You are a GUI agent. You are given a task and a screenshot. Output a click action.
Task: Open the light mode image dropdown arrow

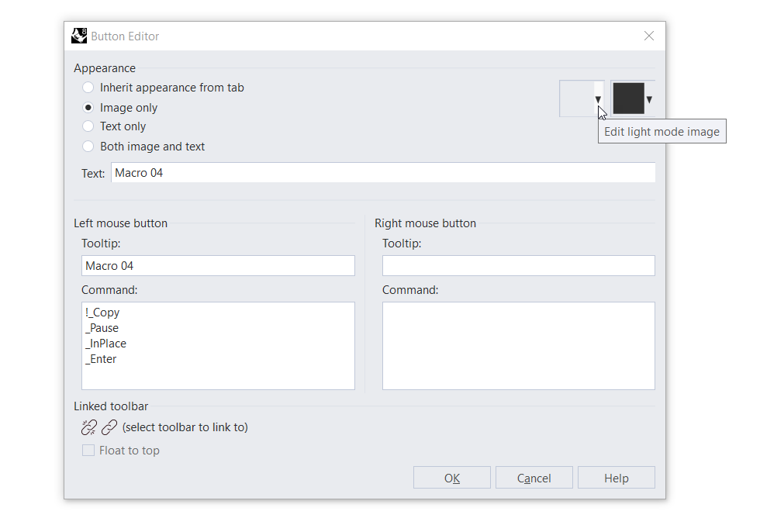[x=598, y=99]
